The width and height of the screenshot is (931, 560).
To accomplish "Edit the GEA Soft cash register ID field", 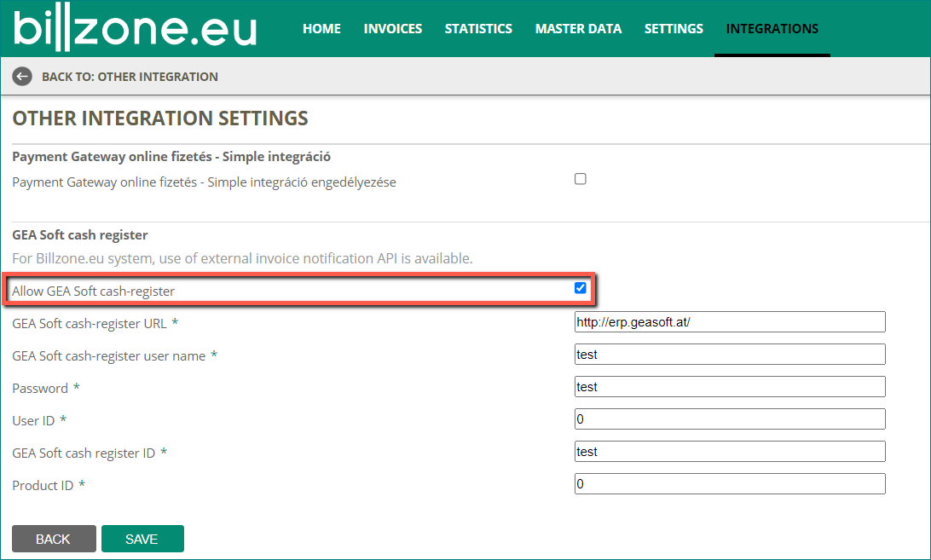I will 730,452.
